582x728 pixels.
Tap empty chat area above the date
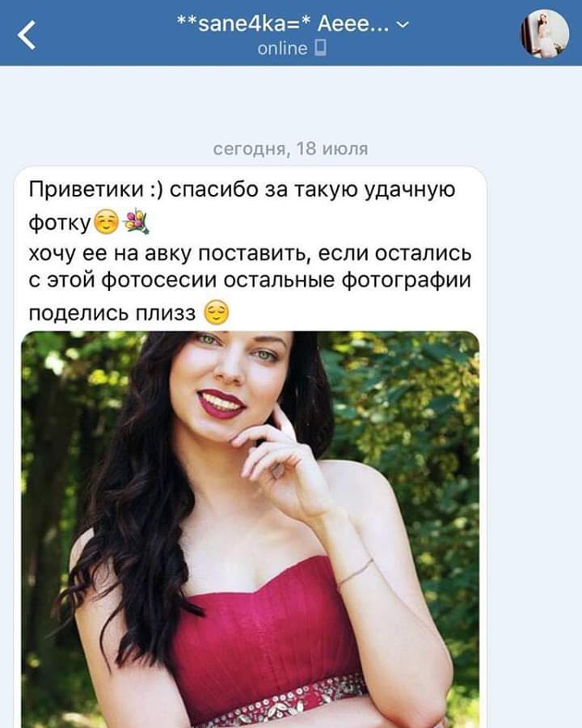[x=291, y=102]
